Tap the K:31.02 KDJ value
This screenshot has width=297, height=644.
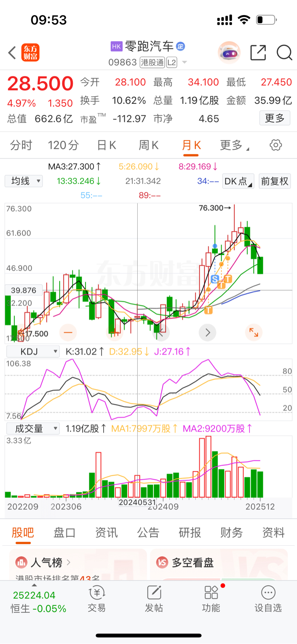tap(85, 351)
